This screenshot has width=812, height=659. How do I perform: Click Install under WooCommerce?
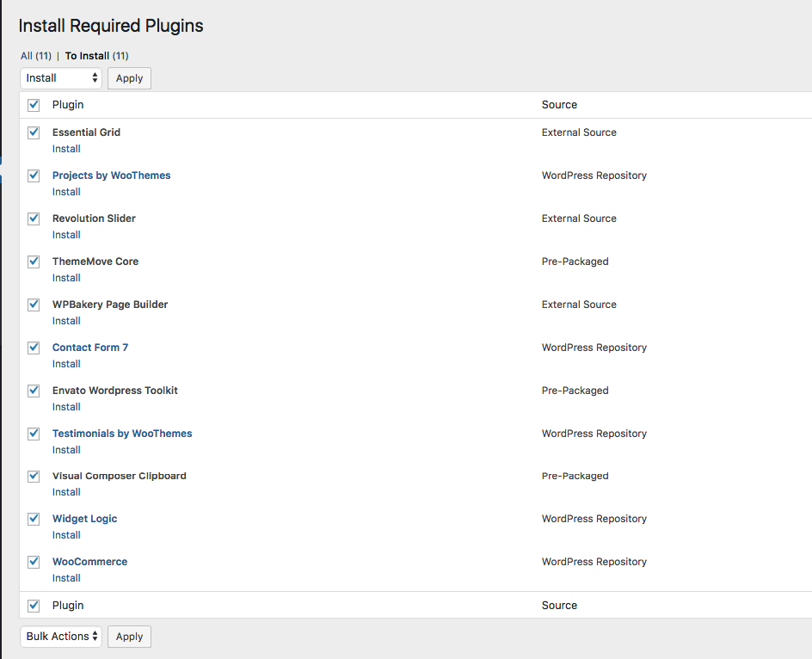tap(66, 578)
